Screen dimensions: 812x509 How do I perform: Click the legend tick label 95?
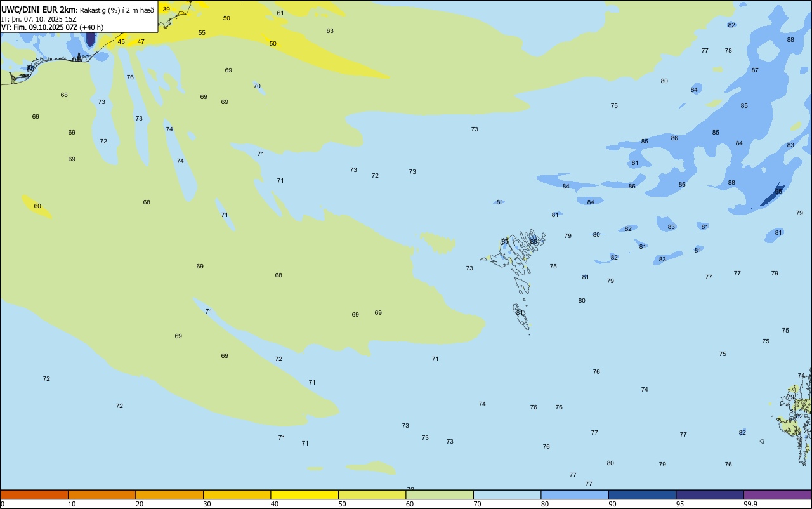tap(680, 504)
